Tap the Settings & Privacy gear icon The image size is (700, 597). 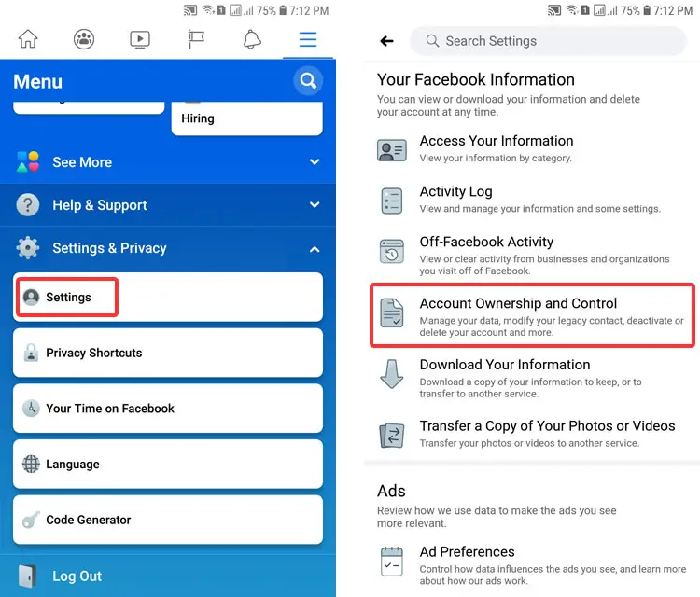click(x=28, y=248)
